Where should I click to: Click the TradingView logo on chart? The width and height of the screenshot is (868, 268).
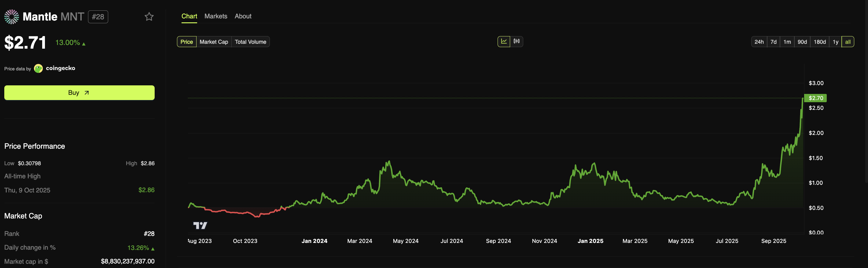pos(200,225)
